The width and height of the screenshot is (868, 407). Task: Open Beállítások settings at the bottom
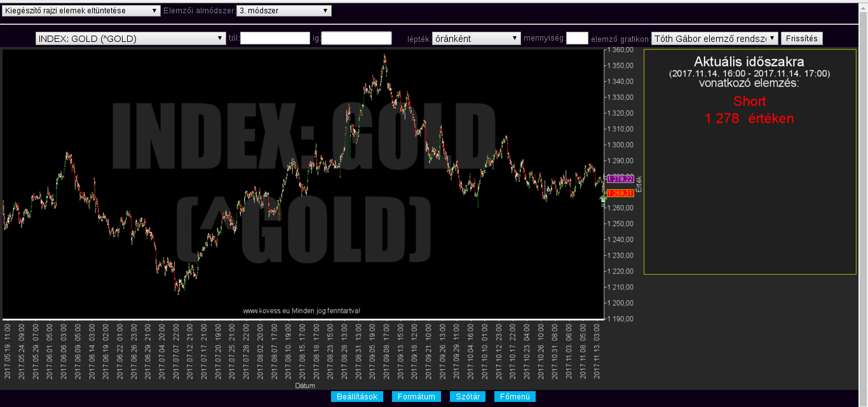(x=356, y=397)
